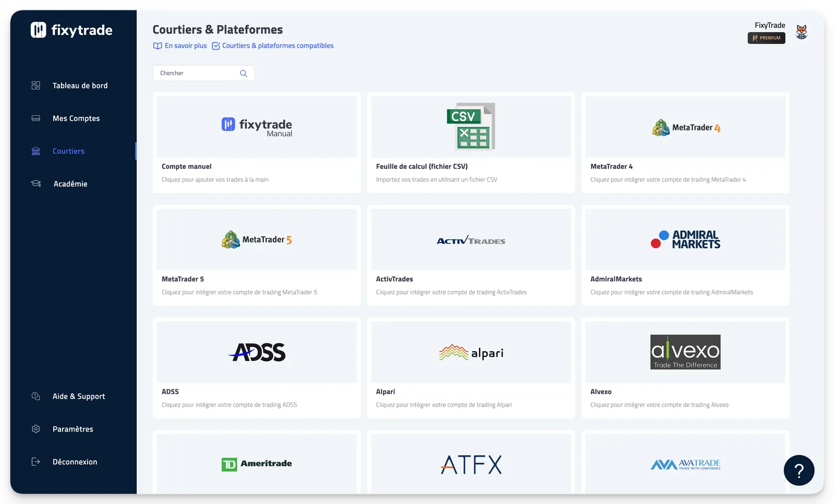Click the checklist icon beside compatible platforms link
Viewport: 834px width, 504px height.
point(216,46)
